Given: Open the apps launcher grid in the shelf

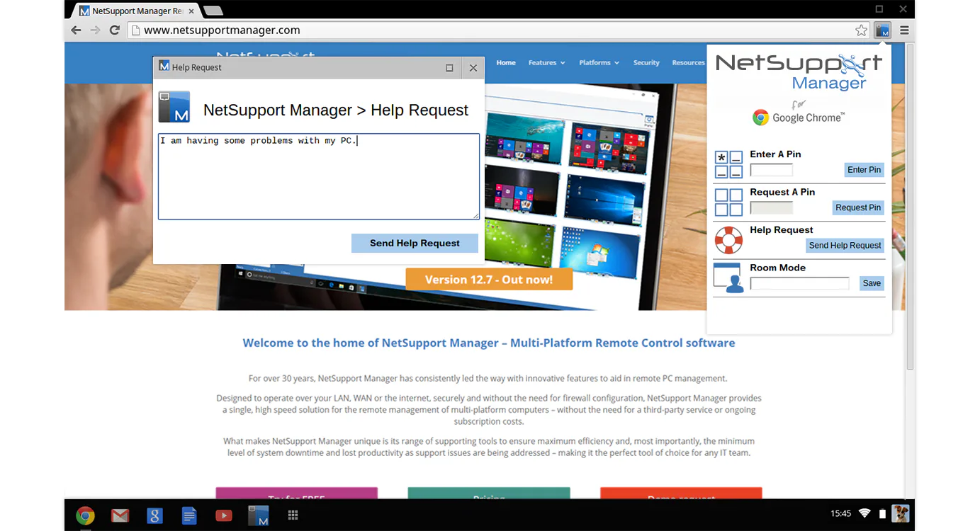Looking at the screenshot, I should click(x=293, y=515).
